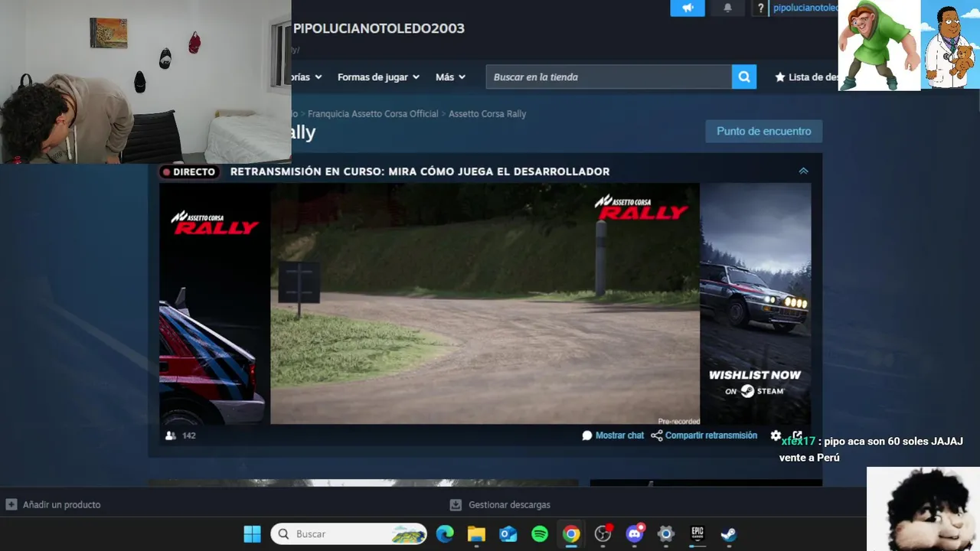Viewport: 980px width, 551px height.
Task: Open OBS Studio from the taskbar
Action: coord(603,533)
